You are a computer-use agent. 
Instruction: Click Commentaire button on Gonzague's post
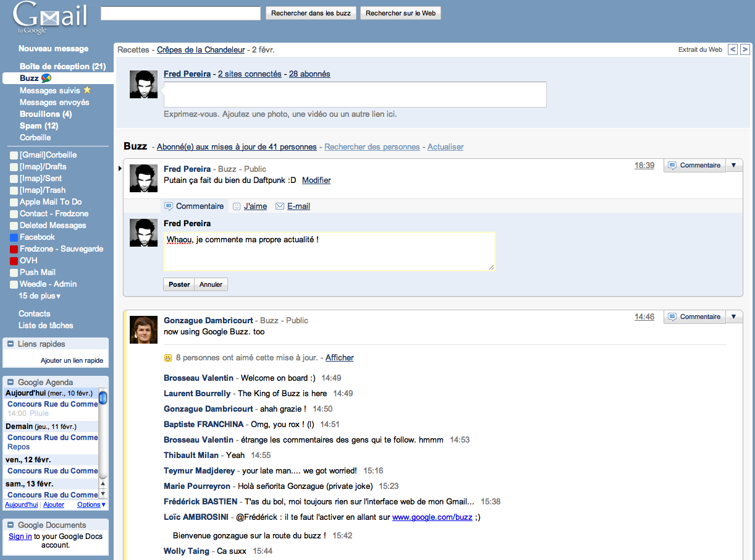click(x=694, y=316)
